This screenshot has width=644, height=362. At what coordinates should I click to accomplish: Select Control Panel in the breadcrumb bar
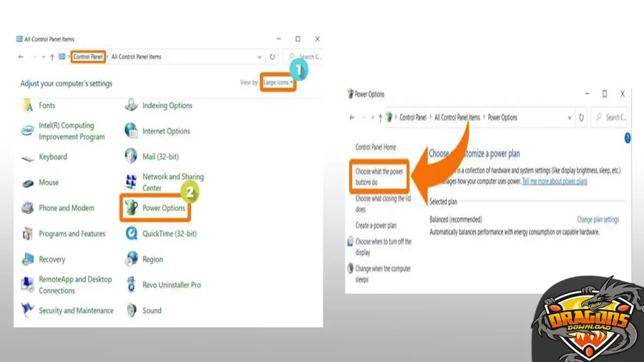click(89, 57)
